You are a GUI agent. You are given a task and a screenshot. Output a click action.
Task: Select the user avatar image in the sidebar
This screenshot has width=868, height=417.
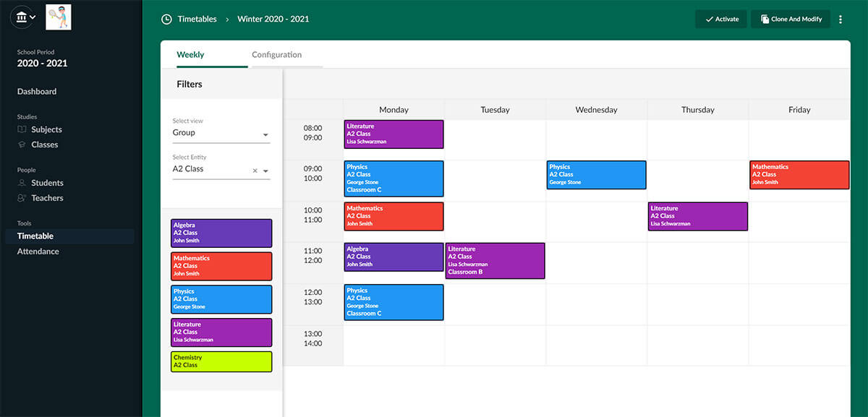coord(58,17)
